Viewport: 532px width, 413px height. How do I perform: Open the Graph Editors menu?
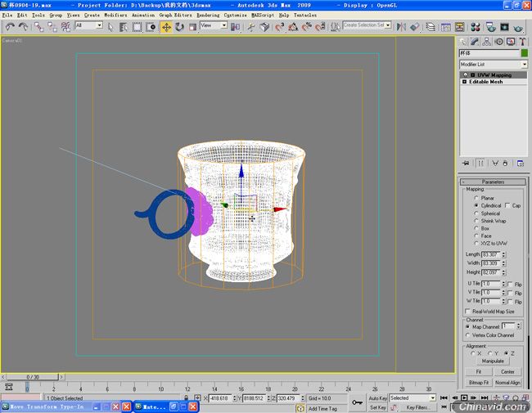pyautogui.click(x=175, y=16)
